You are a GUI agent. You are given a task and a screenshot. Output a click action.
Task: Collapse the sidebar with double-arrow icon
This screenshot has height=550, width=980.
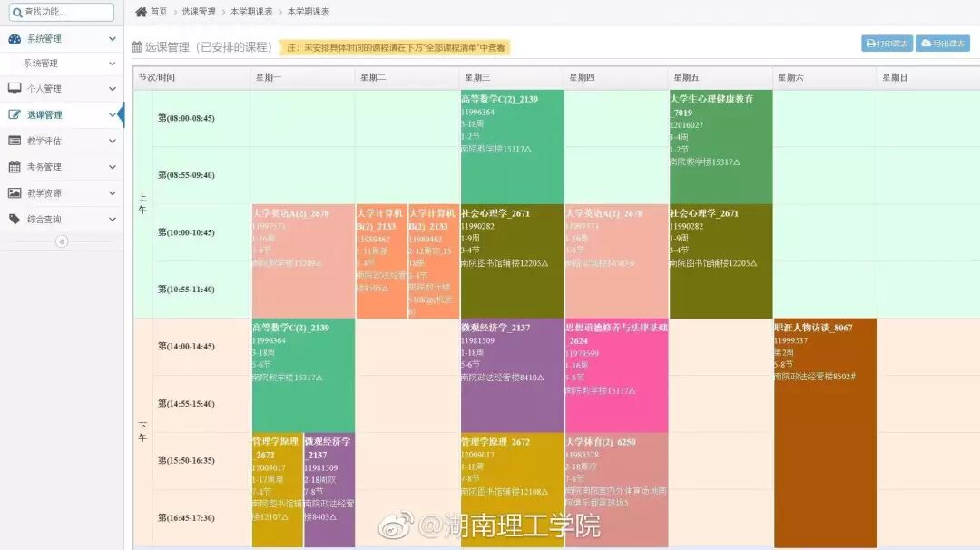click(62, 241)
